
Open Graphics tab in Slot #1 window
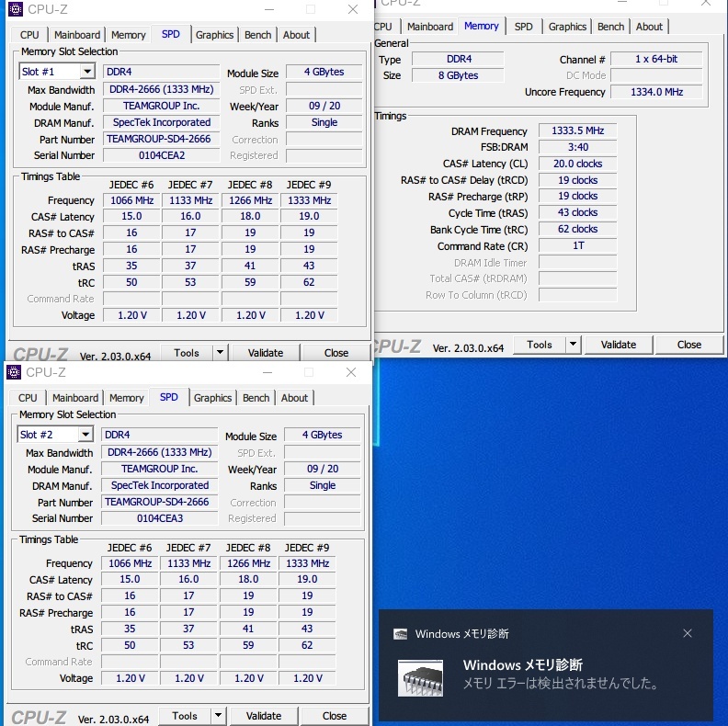point(214,35)
